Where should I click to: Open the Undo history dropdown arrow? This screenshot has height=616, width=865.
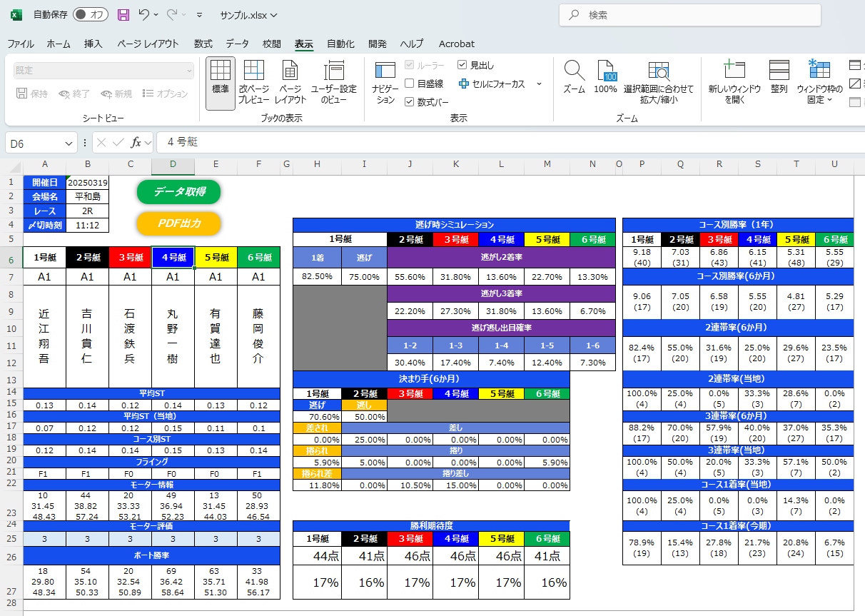click(156, 14)
